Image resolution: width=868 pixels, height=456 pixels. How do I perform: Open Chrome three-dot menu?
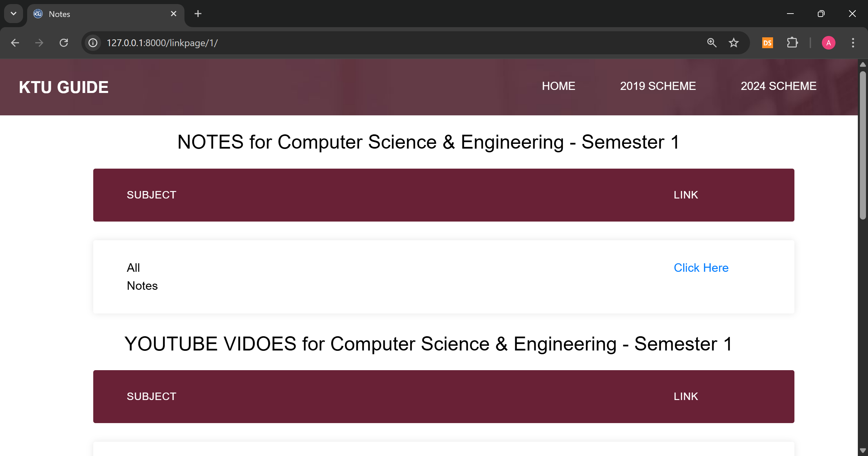click(853, 43)
